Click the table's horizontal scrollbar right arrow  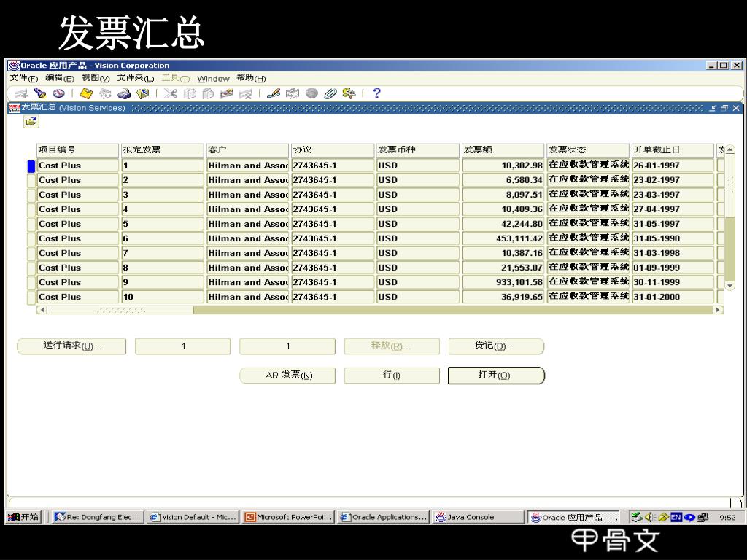tap(718, 310)
